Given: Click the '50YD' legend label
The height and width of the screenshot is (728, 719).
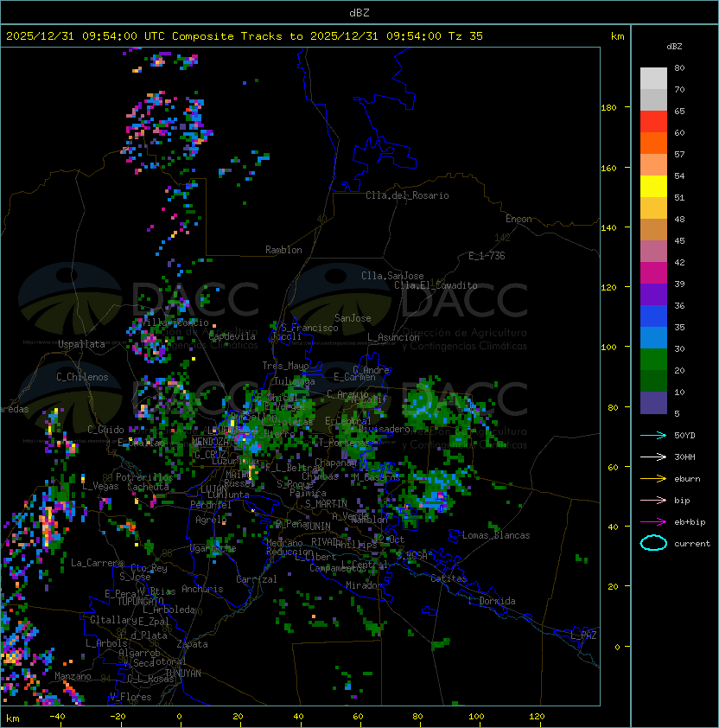Looking at the screenshot, I should 684,436.
